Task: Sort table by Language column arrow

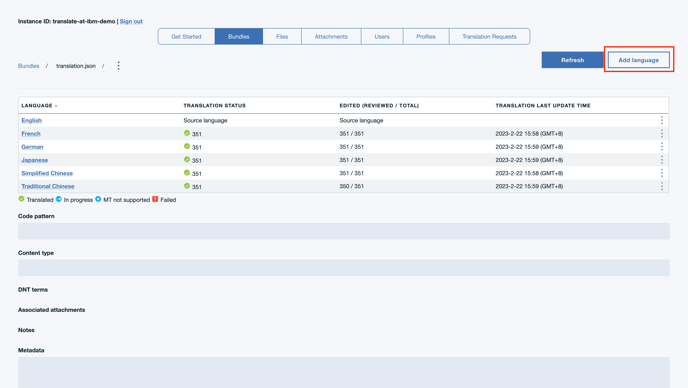Action: pos(56,106)
